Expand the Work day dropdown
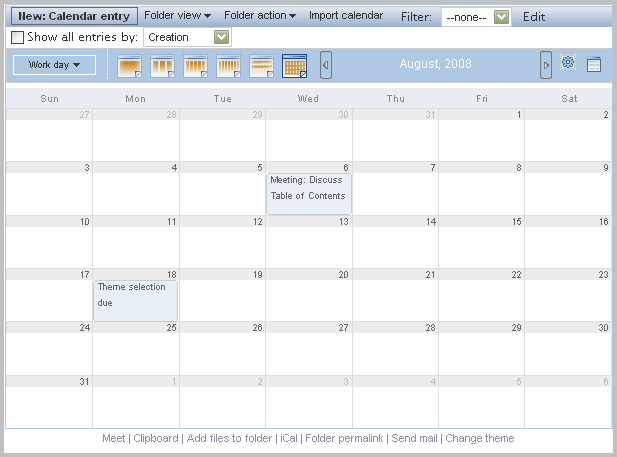 (54, 65)
